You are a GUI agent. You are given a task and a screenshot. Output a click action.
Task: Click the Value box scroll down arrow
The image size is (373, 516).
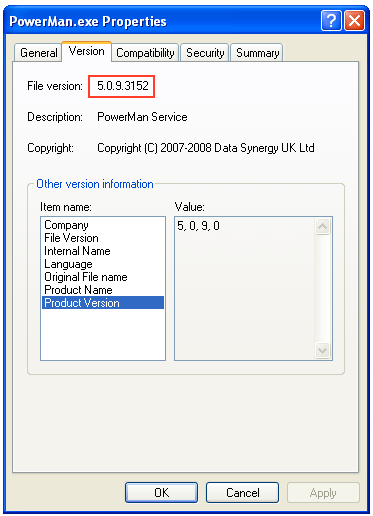click(322, 351)
